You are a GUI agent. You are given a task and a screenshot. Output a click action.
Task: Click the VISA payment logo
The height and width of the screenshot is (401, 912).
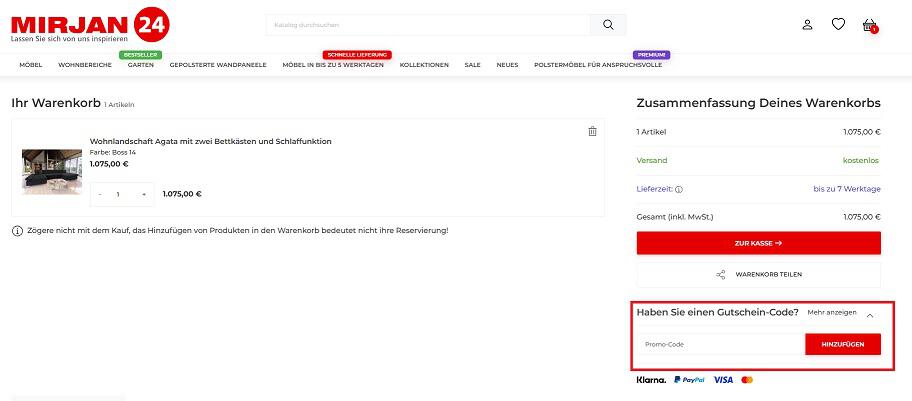point(723,380)
